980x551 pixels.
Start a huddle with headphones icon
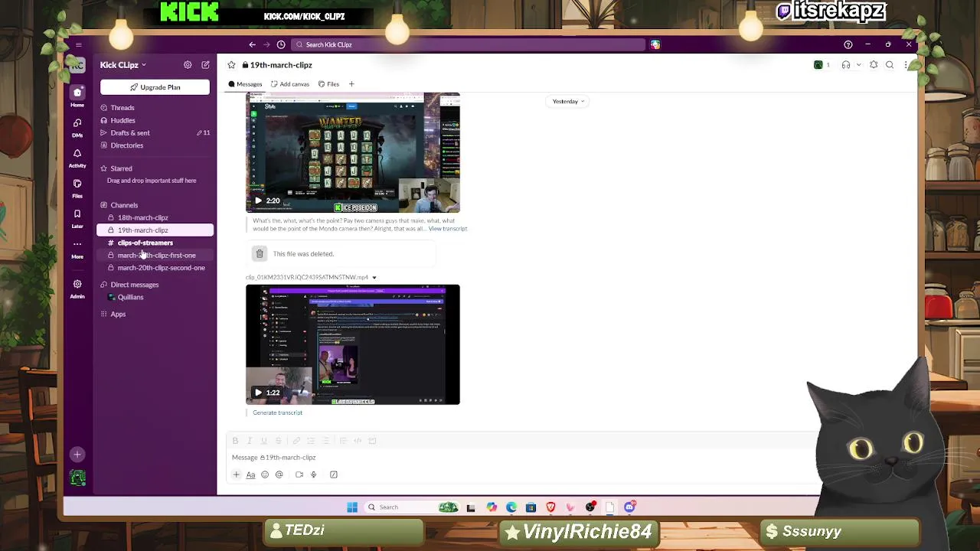point(846,65)
